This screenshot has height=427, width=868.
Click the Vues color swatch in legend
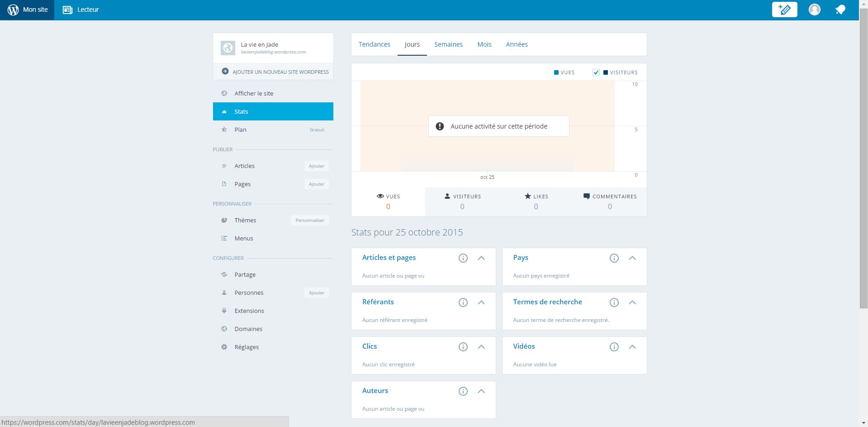pos(556,72)
